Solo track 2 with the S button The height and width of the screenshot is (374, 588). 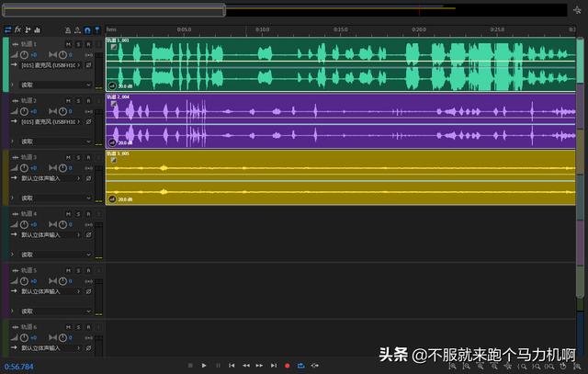(78, 99)
